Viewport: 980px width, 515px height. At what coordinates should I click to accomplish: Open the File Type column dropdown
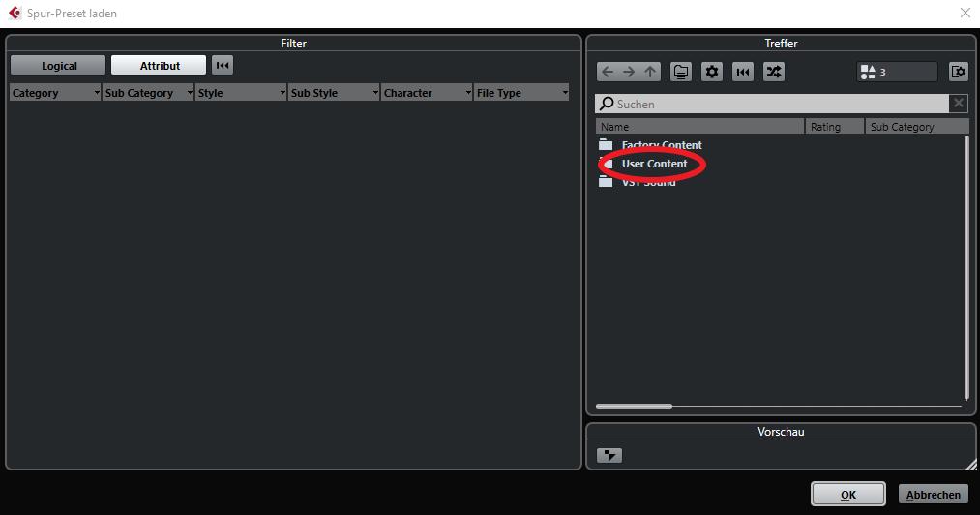point(521,93)
